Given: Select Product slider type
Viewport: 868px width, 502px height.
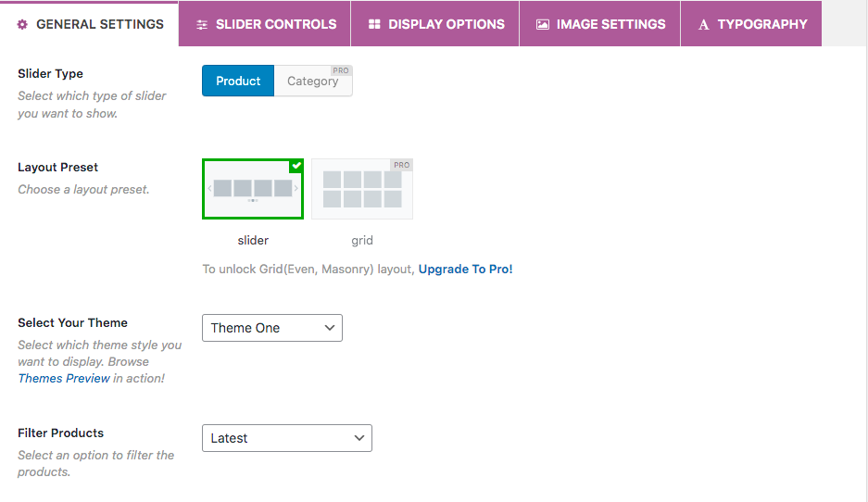Looking at the screenshot, I should [238, 81].
